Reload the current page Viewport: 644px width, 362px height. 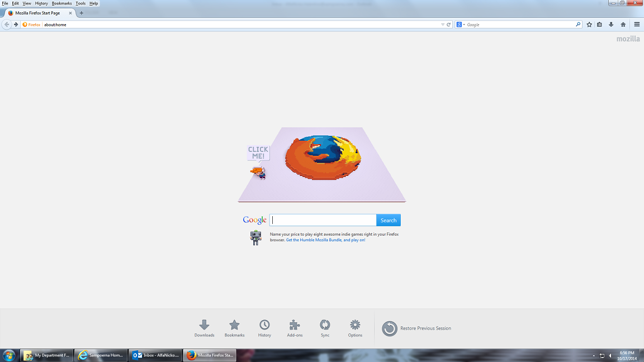[x=448, y=25]
